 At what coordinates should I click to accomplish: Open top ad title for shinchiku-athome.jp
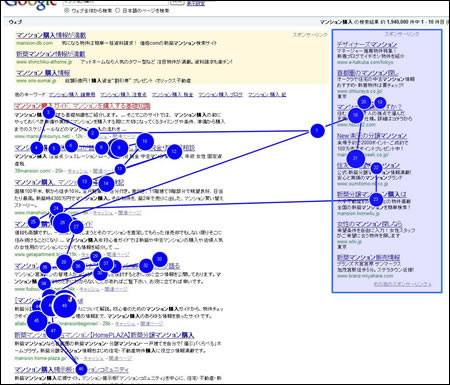pos(50,54)
